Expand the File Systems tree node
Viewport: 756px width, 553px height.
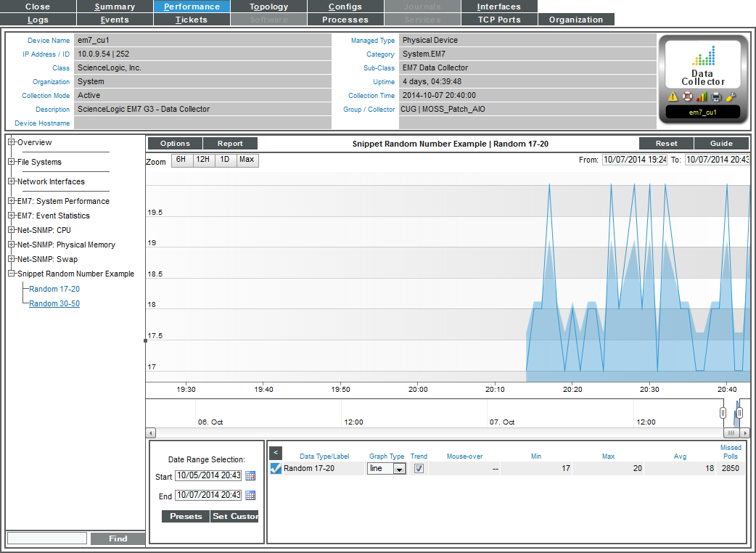pos(12,162)
